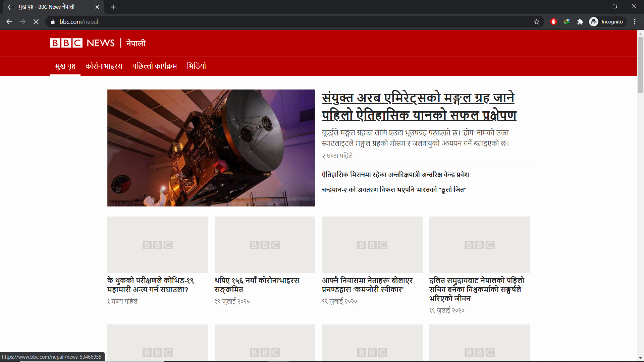Click the lead story summary paragraph
Screen dimensions: 644x362
[x=415, y=138]
